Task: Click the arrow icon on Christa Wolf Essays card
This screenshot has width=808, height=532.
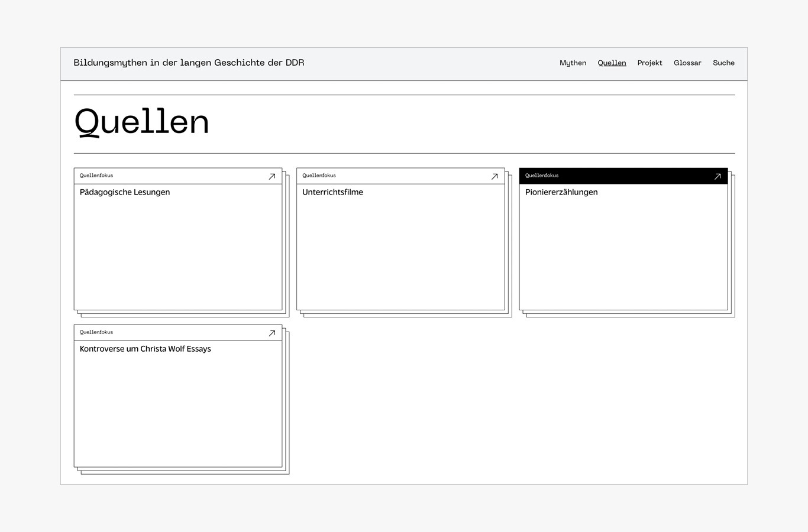Action: click(x=272, y=333)
